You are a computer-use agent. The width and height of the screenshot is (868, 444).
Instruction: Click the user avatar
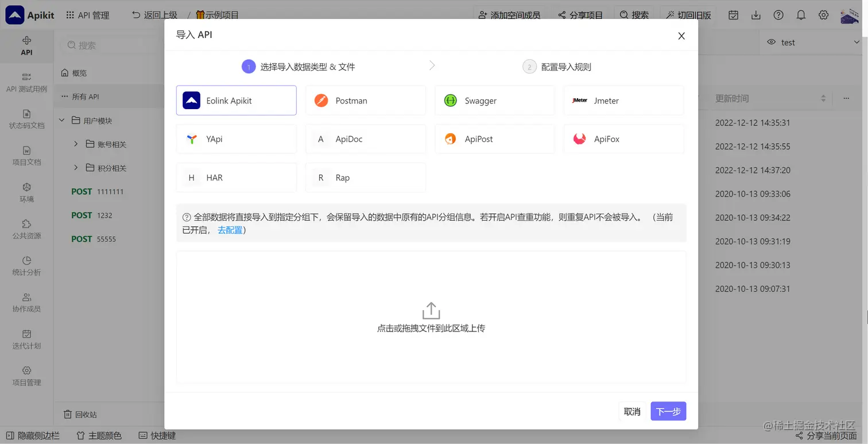[849, 15]
